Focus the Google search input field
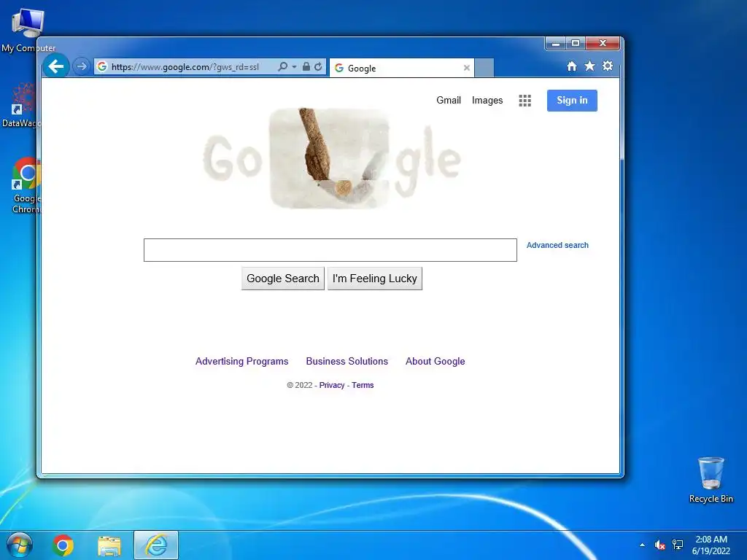The width and height of the screenshot is (747, 560). 330,250
